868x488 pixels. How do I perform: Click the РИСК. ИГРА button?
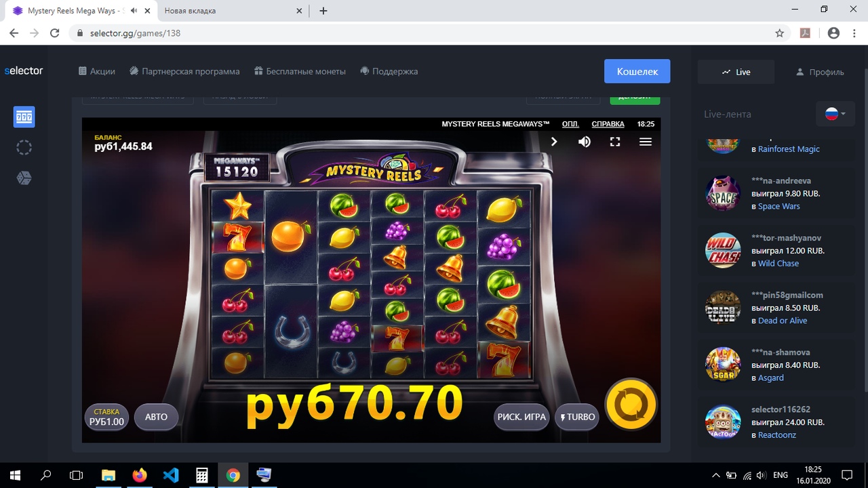click(521, 417)
